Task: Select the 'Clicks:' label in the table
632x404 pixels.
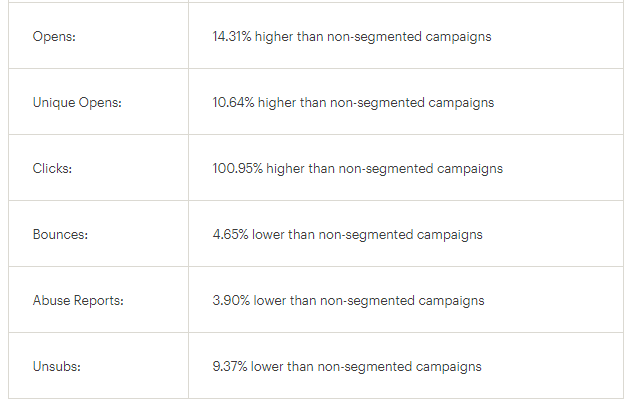Action: pyautogui.click(x=52, y=168)
